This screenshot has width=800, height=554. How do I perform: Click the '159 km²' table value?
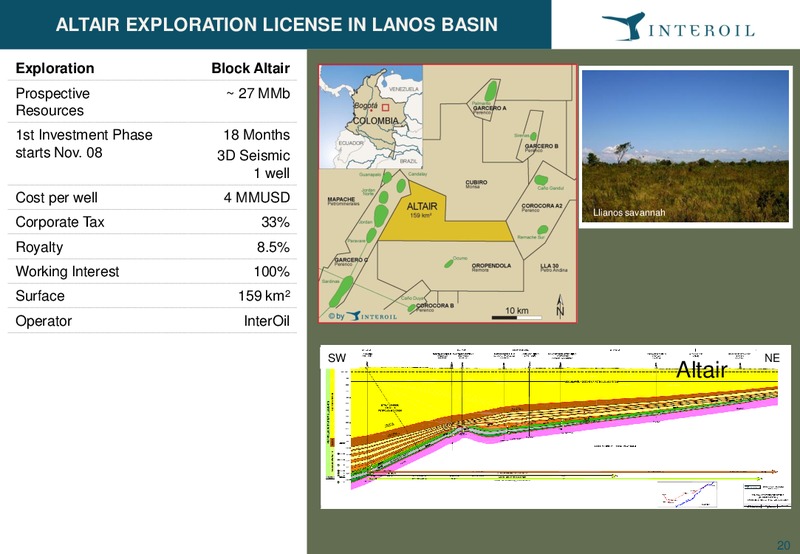tap(264, 296)
